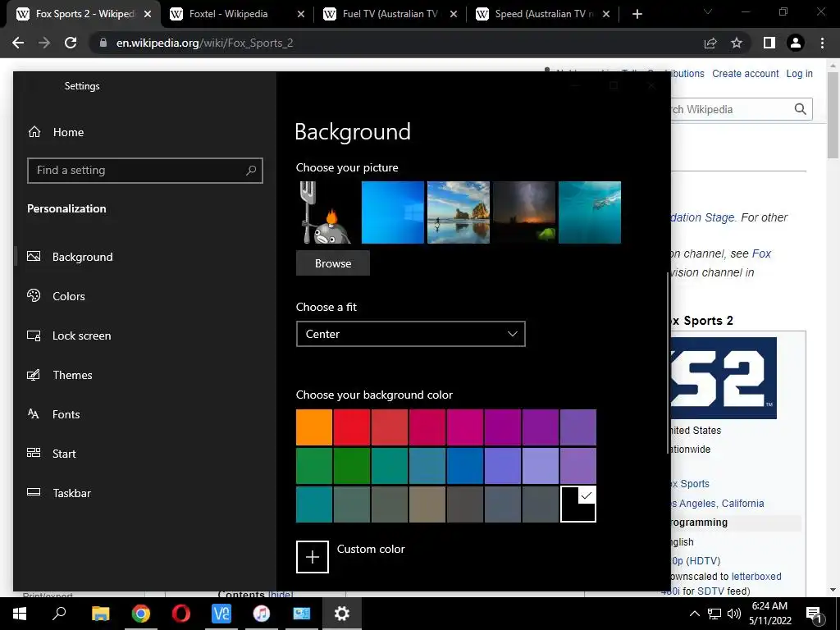Switch to Foxtel - Wikipedia tab
The width and height of the screenshot is (840, 630).
tap(235, 14)
